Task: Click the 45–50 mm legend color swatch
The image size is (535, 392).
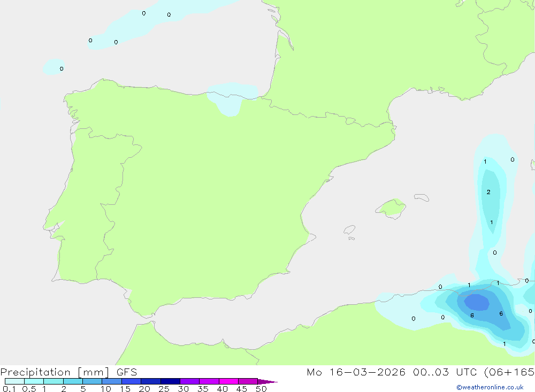Action: 248,381
